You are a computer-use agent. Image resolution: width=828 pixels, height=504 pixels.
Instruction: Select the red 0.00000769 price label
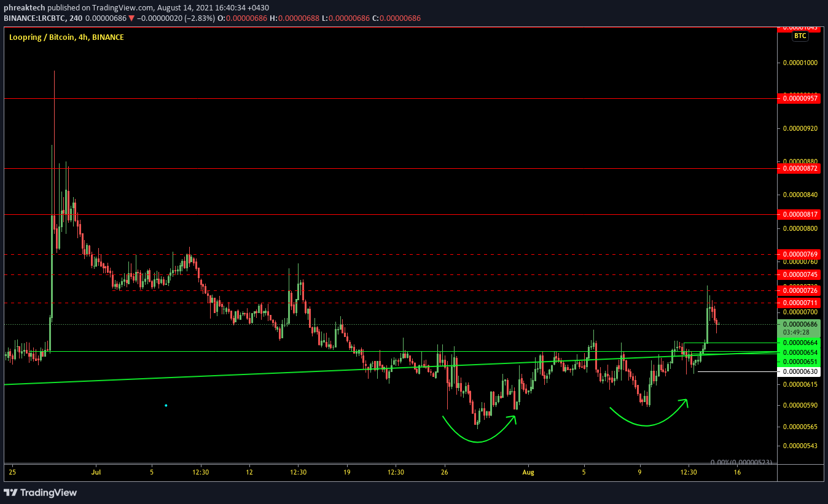pos(799,254)
